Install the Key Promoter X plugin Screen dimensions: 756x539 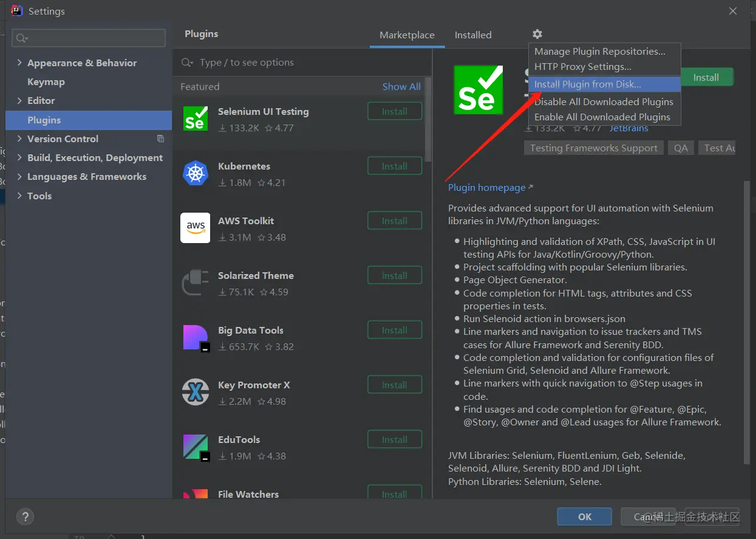395,385
